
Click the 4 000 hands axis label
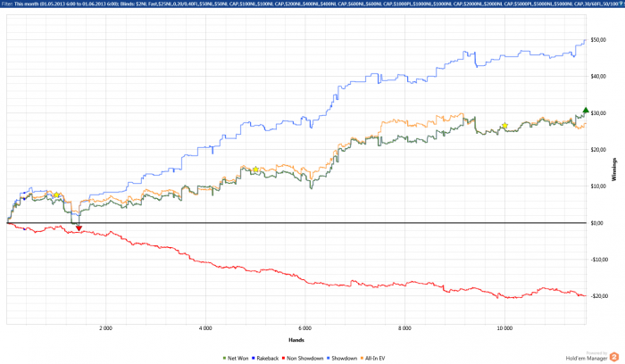point(205,328)
